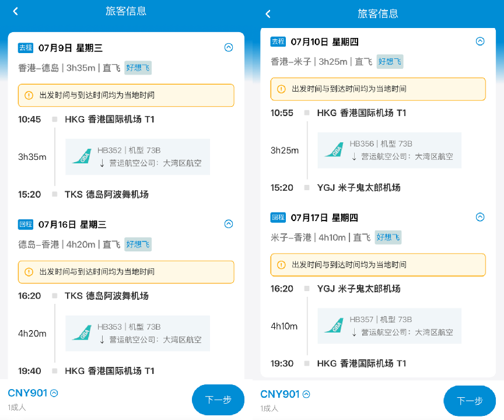Select the right screen title 旅客信息
The width and height of the screenshot is (504, 420).
[378, 13]
